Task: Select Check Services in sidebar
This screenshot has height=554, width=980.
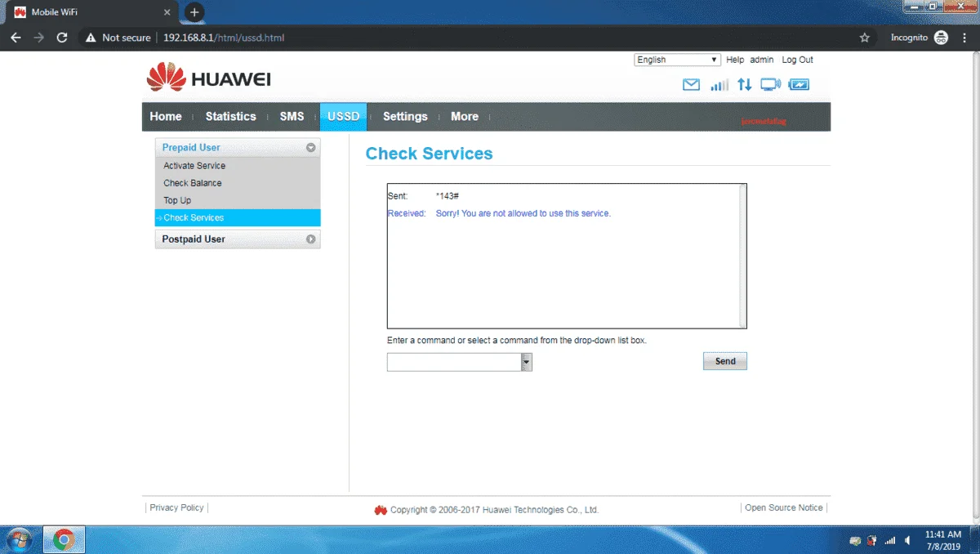Action: coord(238,217)
